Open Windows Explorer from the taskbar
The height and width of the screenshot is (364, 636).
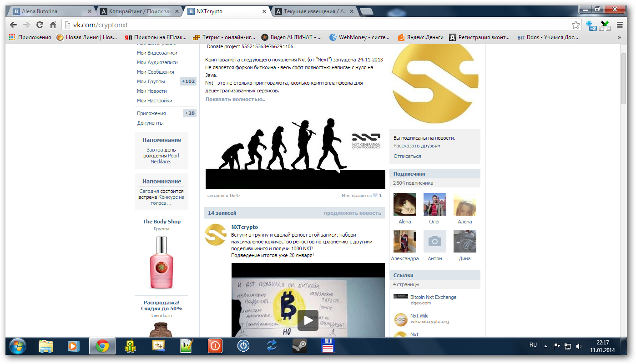click(x=46, y=346)
